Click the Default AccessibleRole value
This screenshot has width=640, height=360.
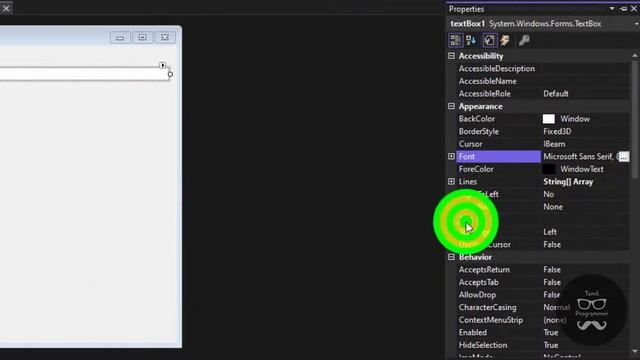click(556, 94)
